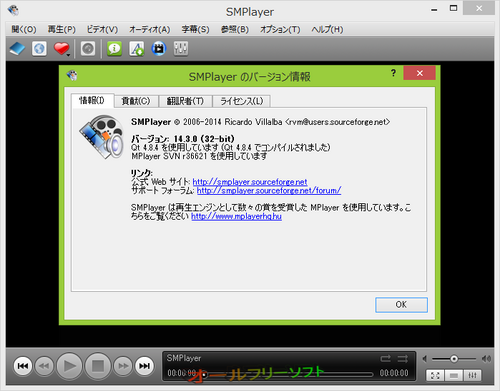Image resolution: width=500 pixels, height=391 pixels.
Task: Adjust the volume slider handle
Action: click(454, 359)
